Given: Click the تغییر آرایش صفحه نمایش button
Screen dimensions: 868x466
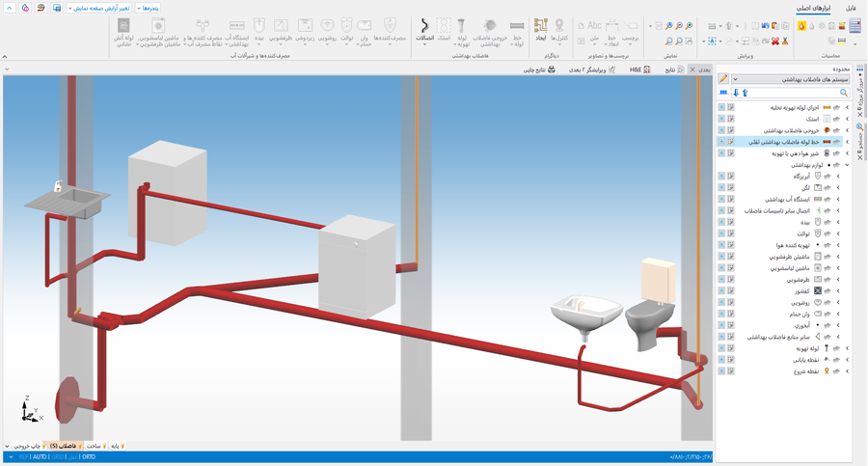Looking at the screenshot, I should click(102, 8).
